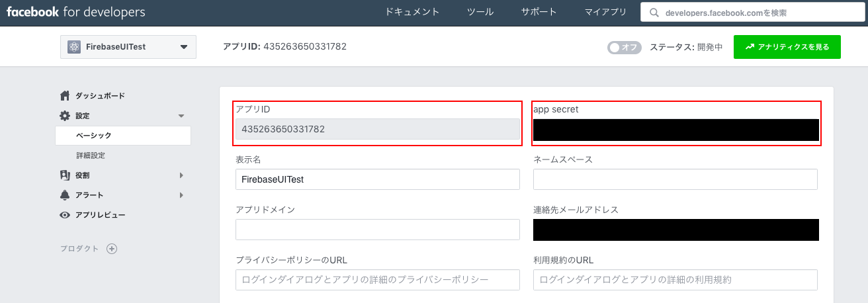
Task: Click the FirebaseUITest app atom icon
Action: [74, 47]
